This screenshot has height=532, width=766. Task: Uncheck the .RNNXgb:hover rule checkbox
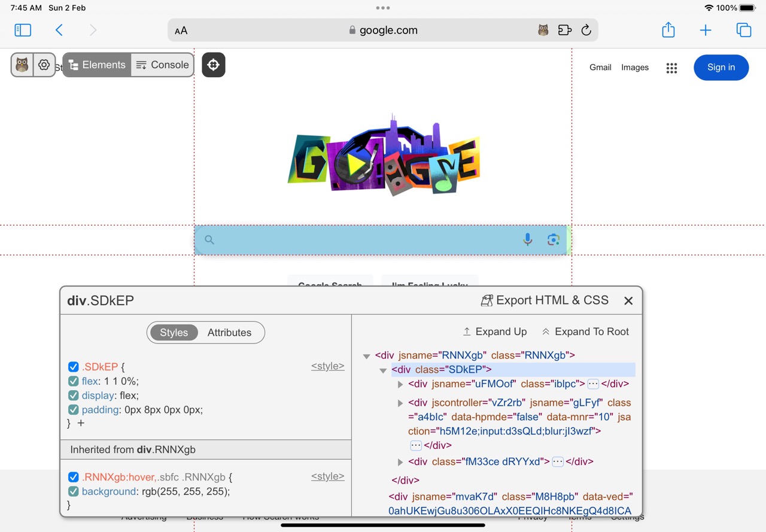[74, 477]
